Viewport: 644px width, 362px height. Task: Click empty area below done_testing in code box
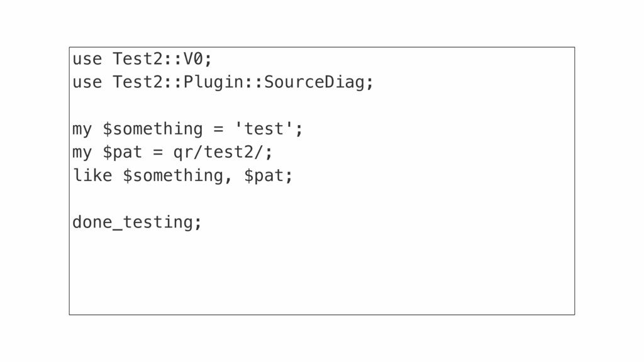[321, 273]
